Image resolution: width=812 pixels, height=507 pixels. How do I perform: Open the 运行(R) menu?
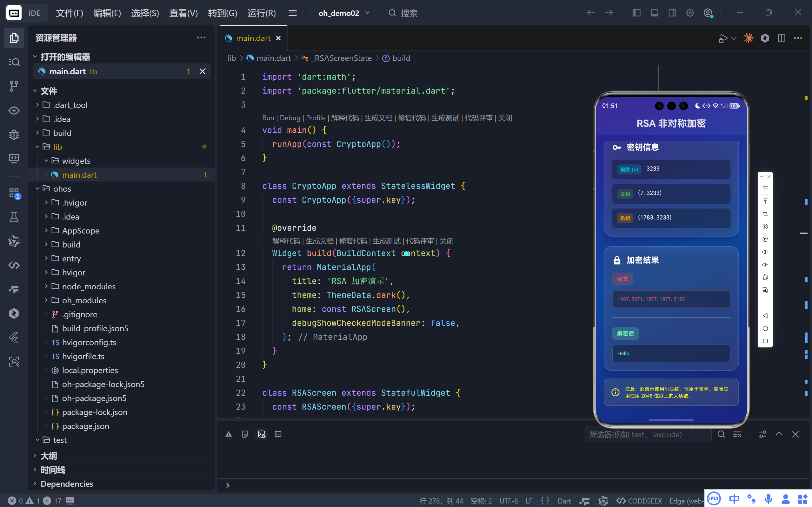pyautogui.click(x=261, y=13)
